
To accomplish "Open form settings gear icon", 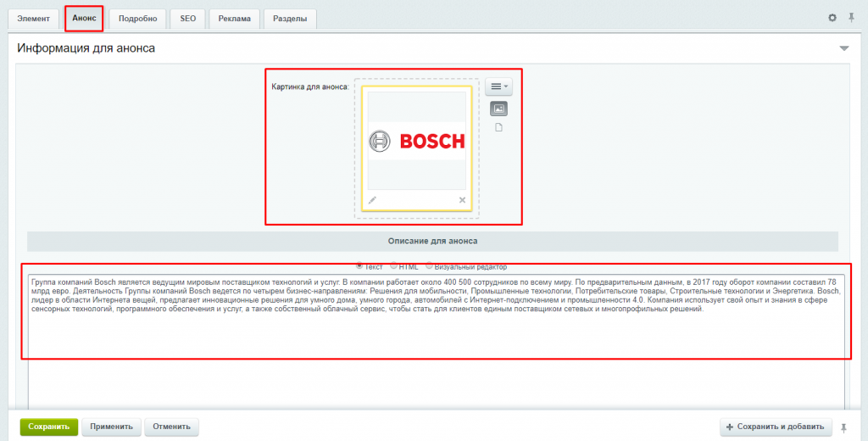I will (x=832, y=18).
